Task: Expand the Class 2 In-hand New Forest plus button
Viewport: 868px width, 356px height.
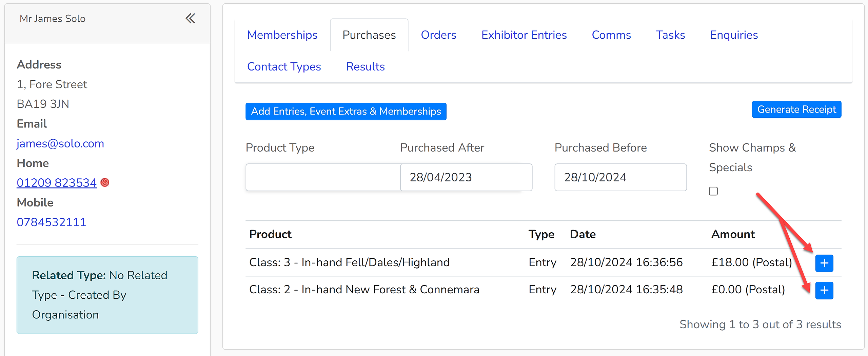Action: [824, 291]
